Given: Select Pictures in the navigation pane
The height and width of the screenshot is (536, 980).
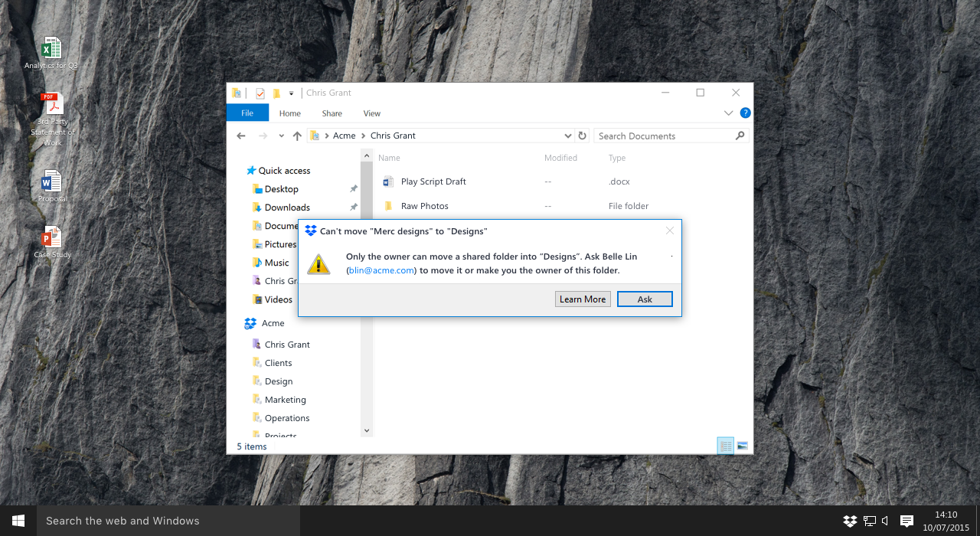Looking at the screenshot, I should coord(280,244).
